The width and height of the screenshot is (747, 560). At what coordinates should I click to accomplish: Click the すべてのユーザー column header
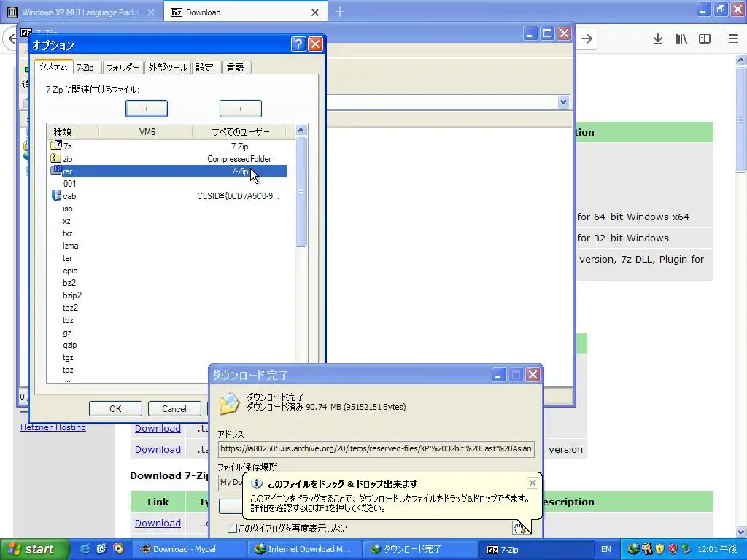pyautogui.click(x=239, y=131)
